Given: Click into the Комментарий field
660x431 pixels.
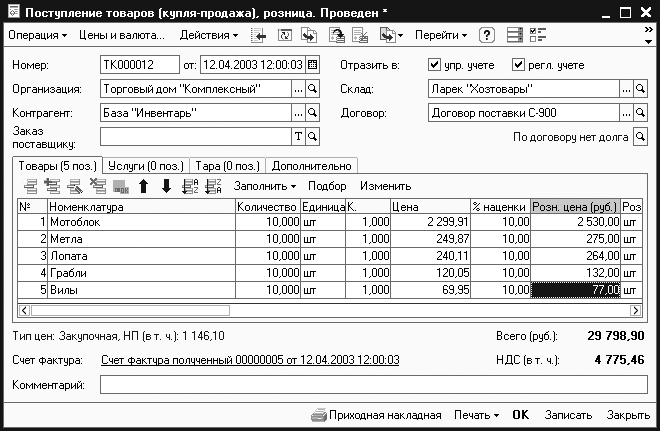Looking at the screenshot, I should click(x=373, y=385).
